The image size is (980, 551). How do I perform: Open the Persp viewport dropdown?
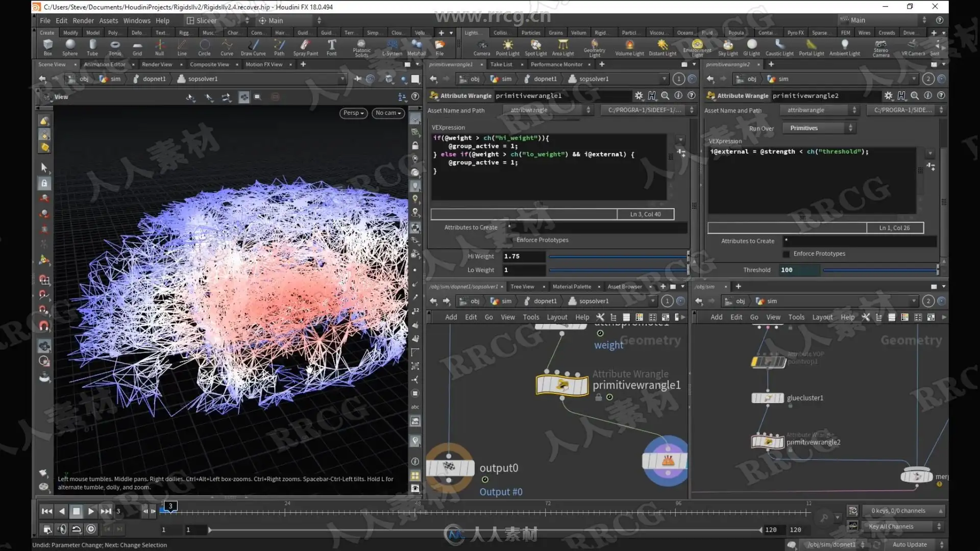pyautogui.click(x=353, y=113)
